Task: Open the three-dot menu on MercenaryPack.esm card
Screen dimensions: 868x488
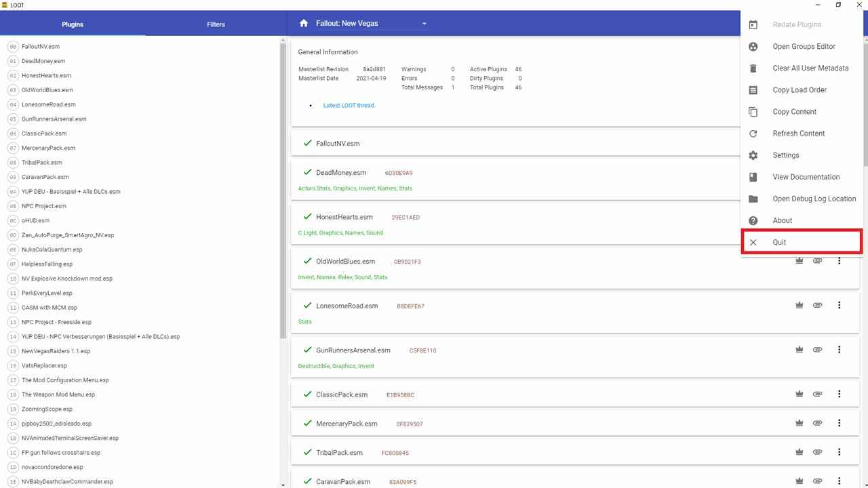Action: pyautogui.click(x=839, y=423)
